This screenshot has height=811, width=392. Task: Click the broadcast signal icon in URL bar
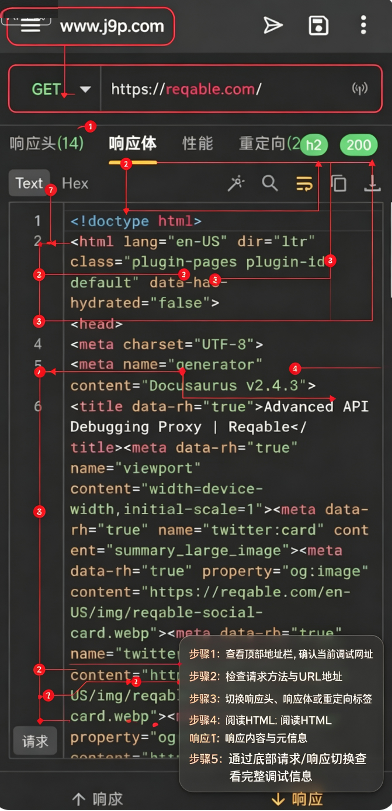click(359, 88)
